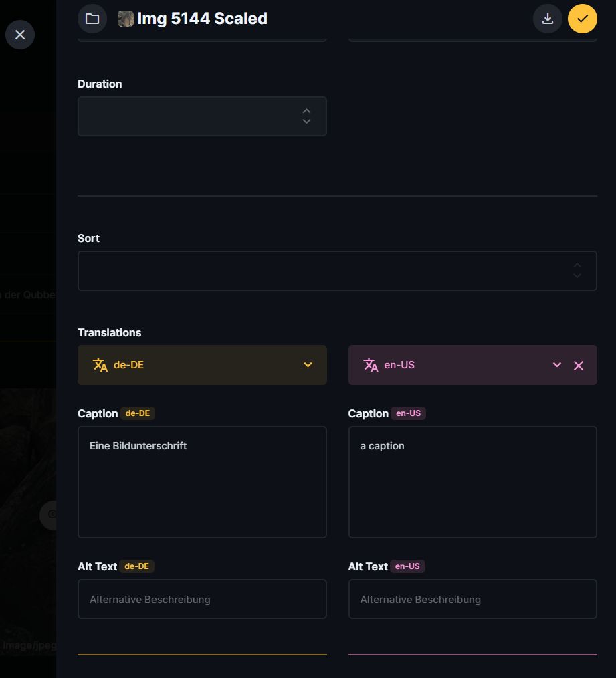616x678 pixels.
Task: Expand the de-DE language dropdown chevron
Action: (308, 365)
